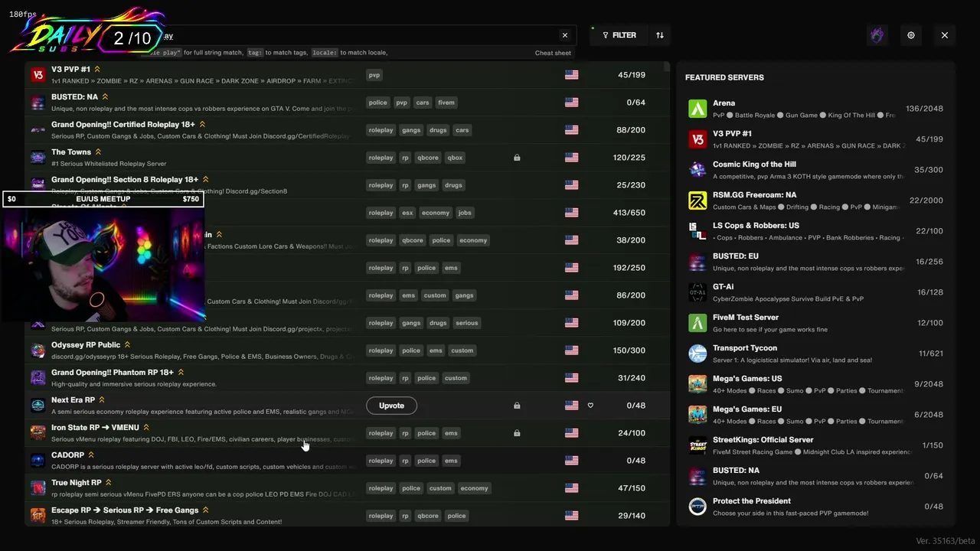980x551 pixels.
Task: Clear the search field with the X
Action: (x=565, y=35)
